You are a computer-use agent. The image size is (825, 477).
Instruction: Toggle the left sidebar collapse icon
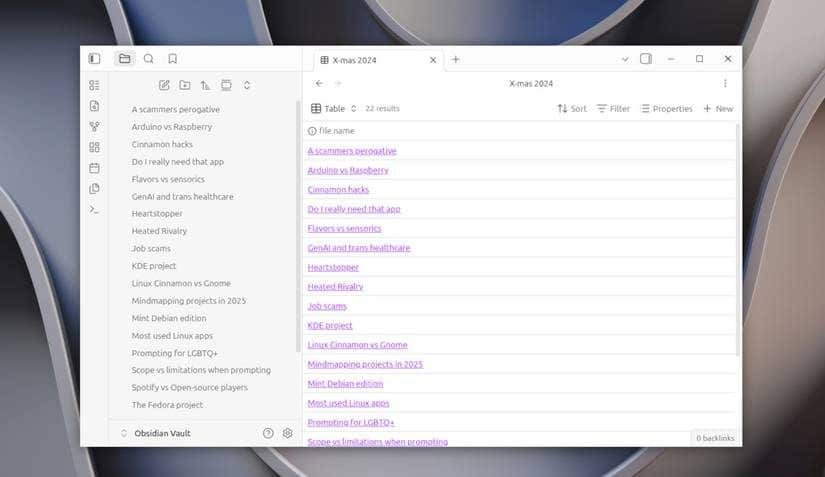click(94, 59)
